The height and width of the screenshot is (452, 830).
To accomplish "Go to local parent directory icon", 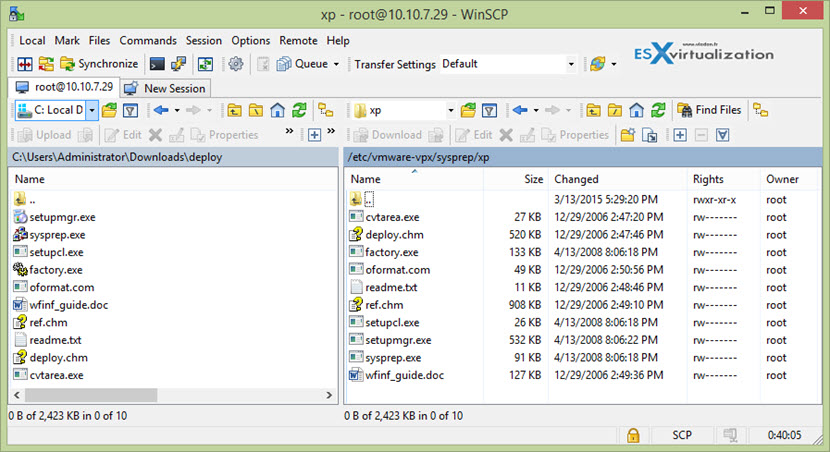I will click(234, 110).
